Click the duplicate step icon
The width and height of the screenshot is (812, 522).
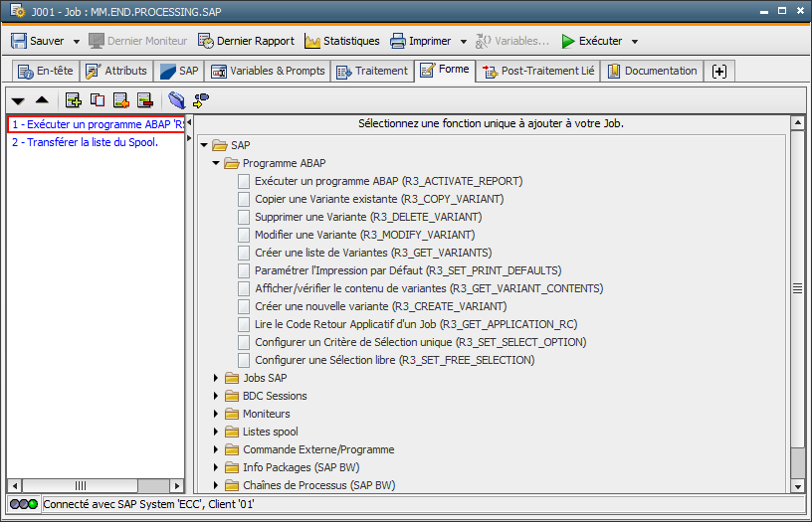click(97, 100)
